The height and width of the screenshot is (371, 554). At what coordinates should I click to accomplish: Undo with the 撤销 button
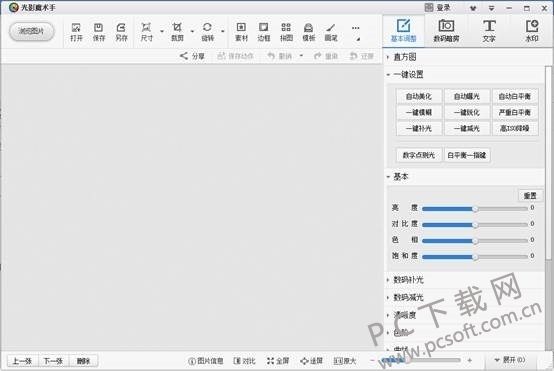[x=280, y=56]
